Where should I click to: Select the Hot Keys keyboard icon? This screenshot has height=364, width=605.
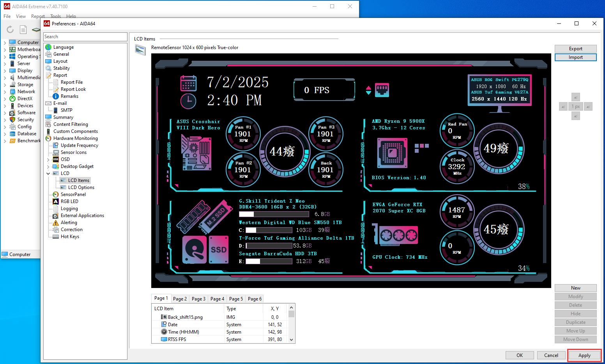coord(56,237)
